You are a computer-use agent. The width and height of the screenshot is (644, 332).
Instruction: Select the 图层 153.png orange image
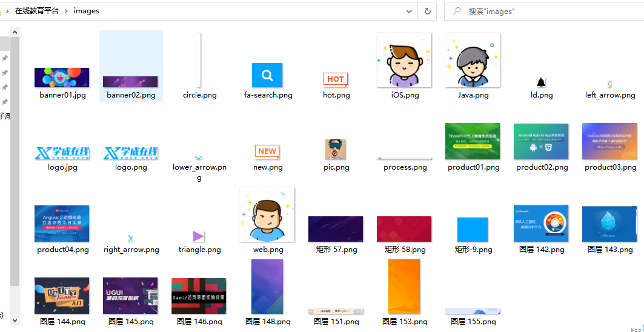[x=404, y=287]
